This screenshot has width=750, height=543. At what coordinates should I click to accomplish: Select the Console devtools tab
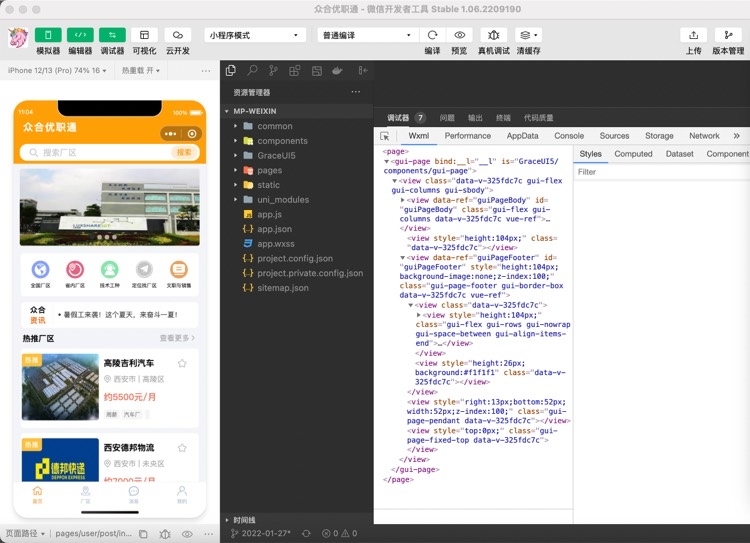pos(569,136)
